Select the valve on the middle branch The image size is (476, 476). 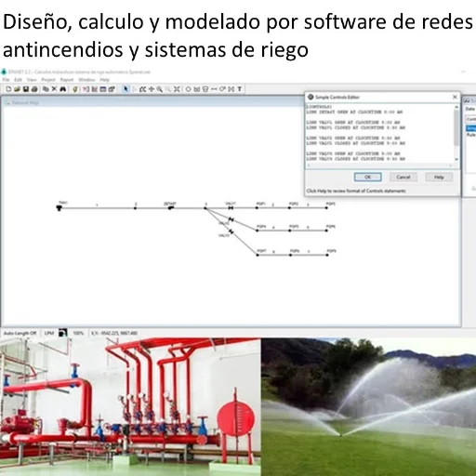(x=231, y=219)
